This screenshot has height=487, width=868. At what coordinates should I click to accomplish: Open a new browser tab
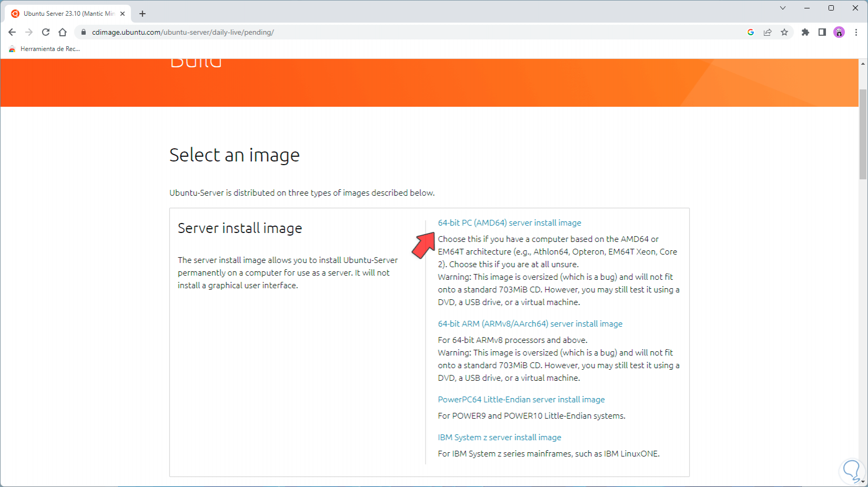click(143, 14)
